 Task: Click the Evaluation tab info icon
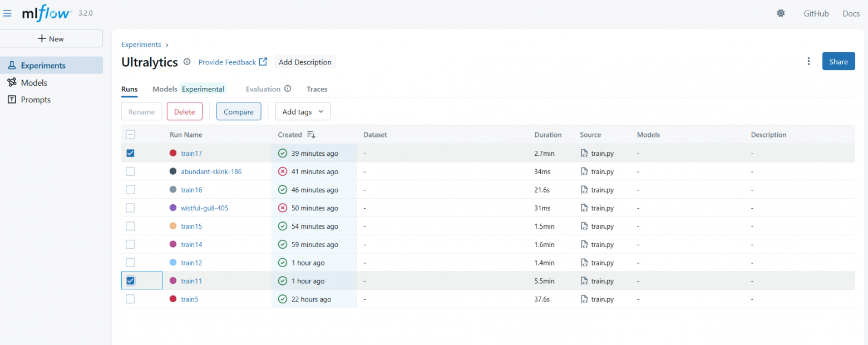point(288,89)
